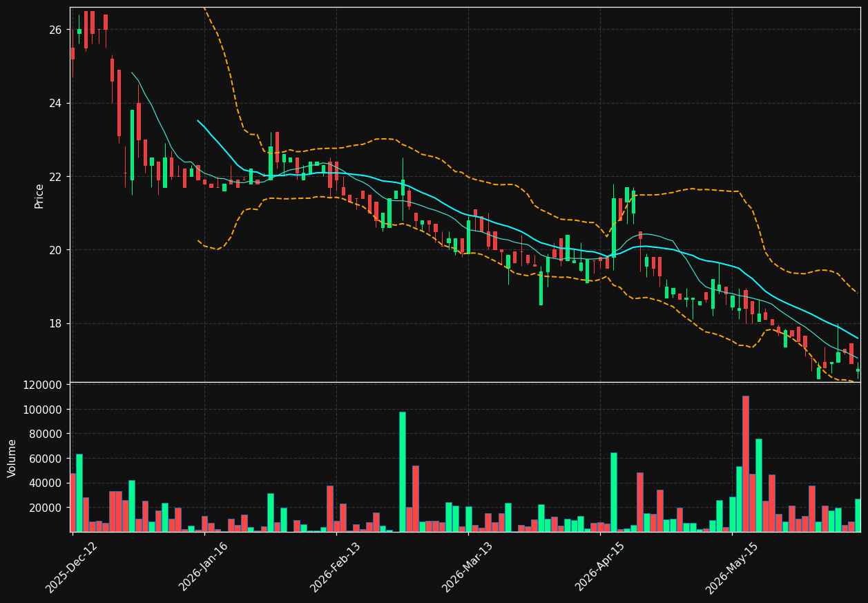Click the 120000 volume axis tick
Viewport: 868px width, 603px height.
[43, 385]
